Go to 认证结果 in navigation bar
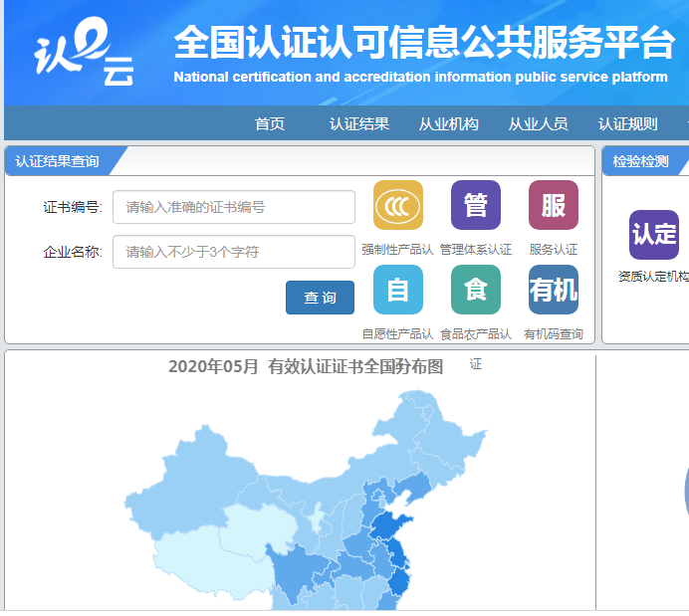This screenshot has height=616, width=689. [x=359, y=124]
